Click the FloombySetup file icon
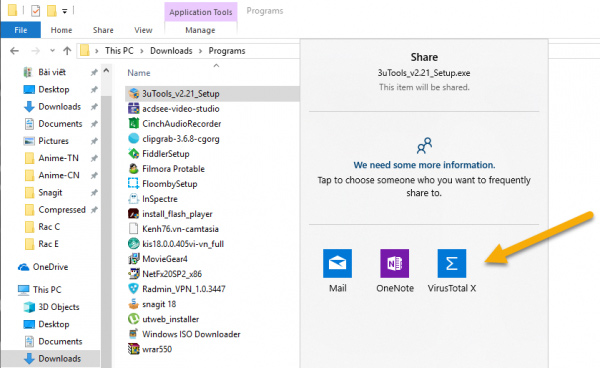Screen dimensions: 600x368 [134, 183]
